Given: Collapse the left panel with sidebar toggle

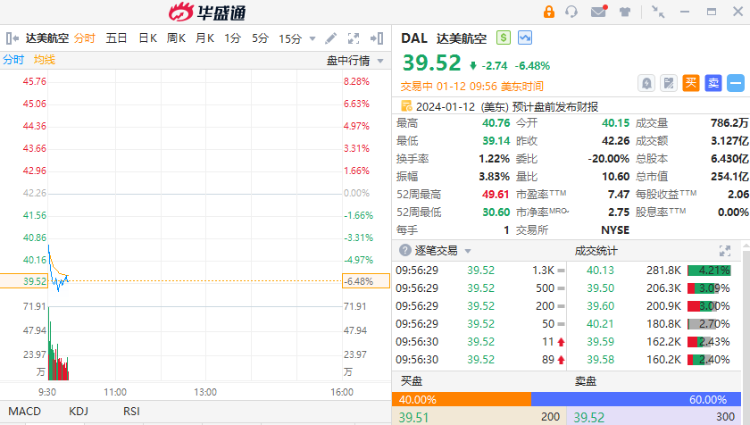Looking at the screenshot, I should [x=12, y=38].
